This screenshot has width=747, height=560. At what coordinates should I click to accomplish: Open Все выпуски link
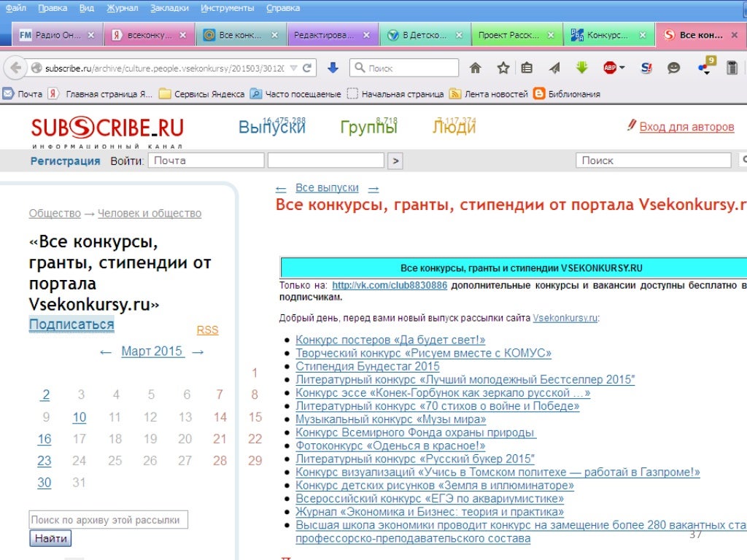(327, 187)
